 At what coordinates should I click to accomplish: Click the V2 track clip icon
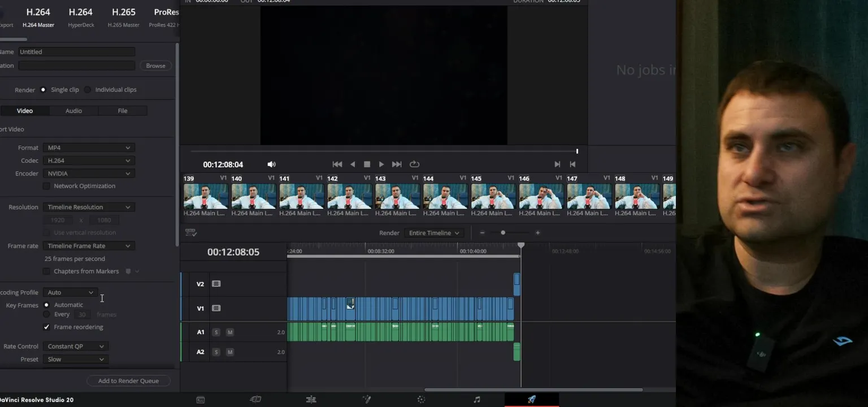(x=216, y=284)
